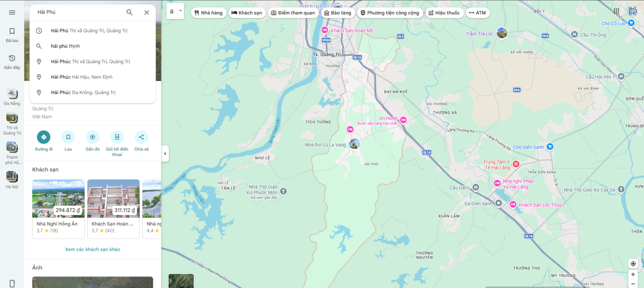Open the hamburger main menu

coord(12,13)
